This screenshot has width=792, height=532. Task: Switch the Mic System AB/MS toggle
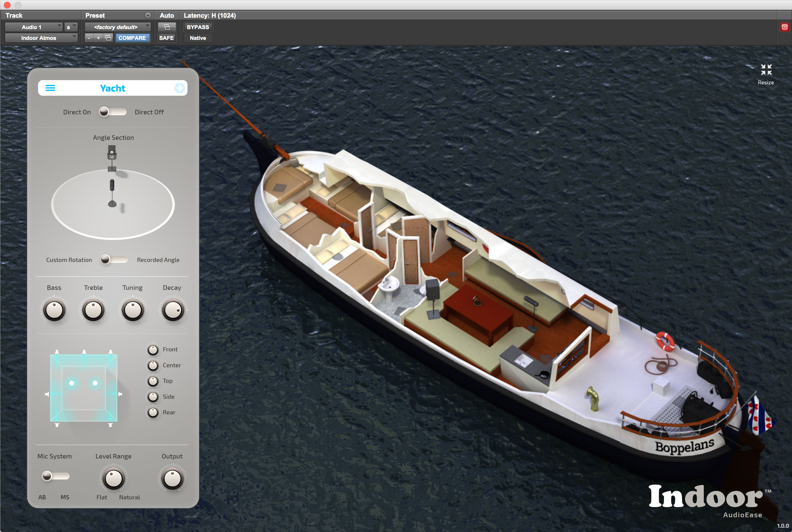55,476
